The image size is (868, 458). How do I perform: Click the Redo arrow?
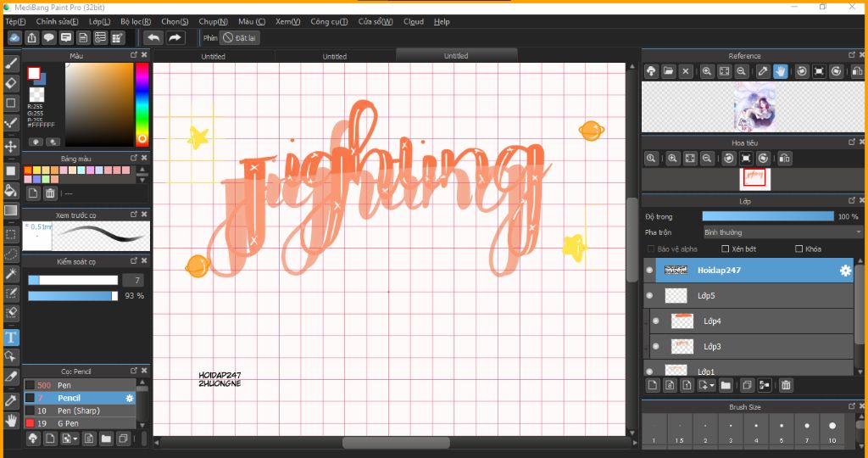(175, 37)
